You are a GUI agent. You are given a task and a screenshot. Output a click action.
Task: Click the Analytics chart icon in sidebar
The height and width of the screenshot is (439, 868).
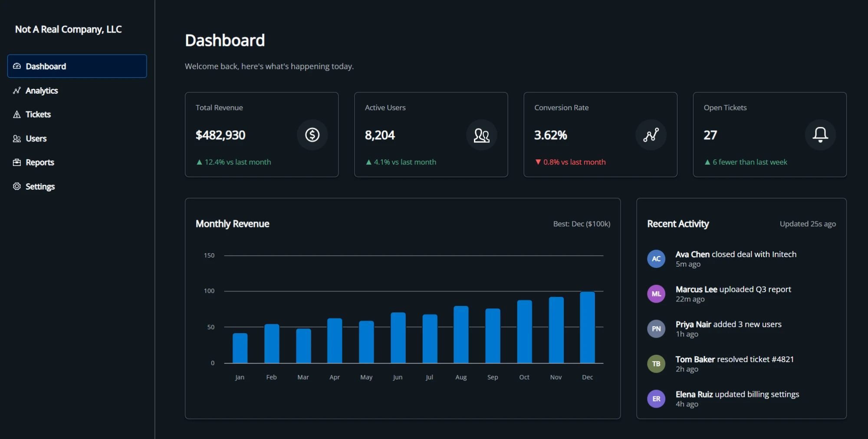click(x=17, y=90)
